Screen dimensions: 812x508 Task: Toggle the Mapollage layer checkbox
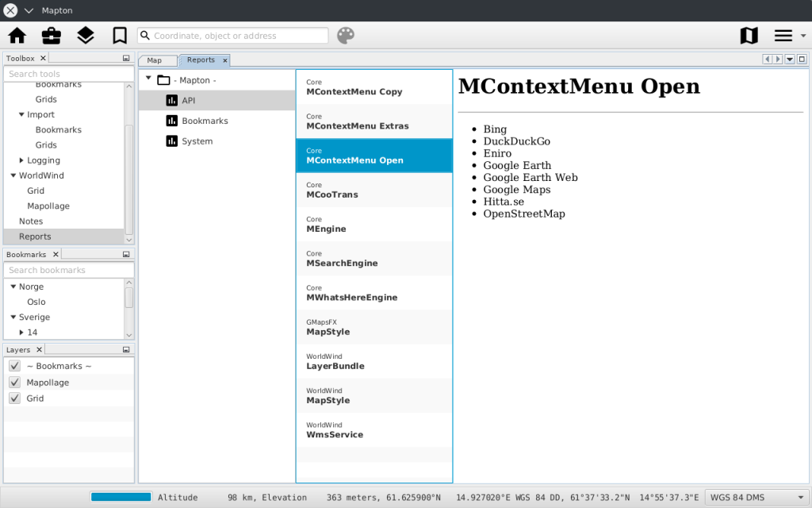[14, 383]
